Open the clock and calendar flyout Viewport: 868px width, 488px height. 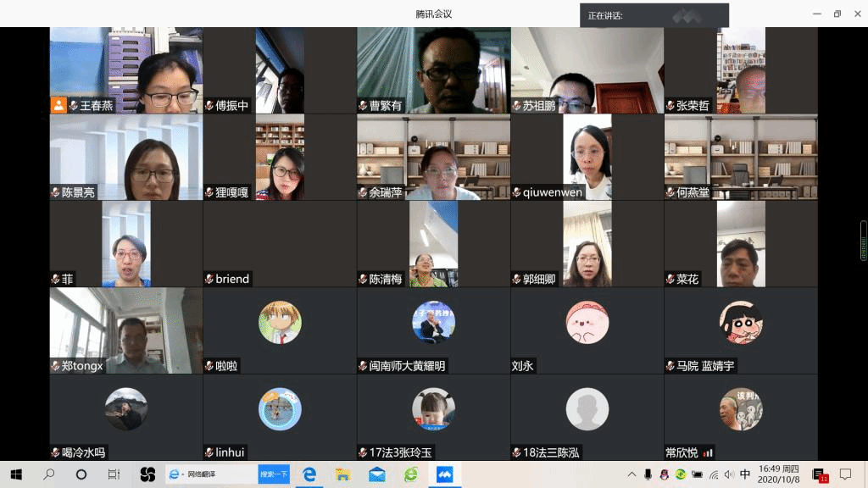(779, 474)
